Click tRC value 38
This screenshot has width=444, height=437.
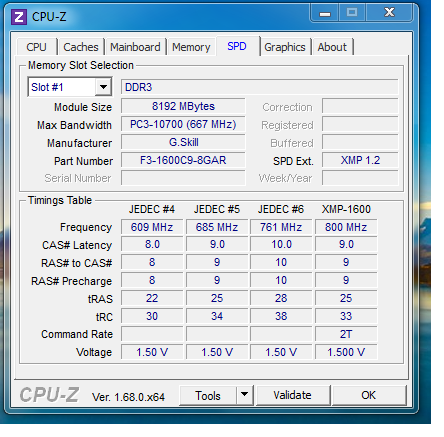281,316
